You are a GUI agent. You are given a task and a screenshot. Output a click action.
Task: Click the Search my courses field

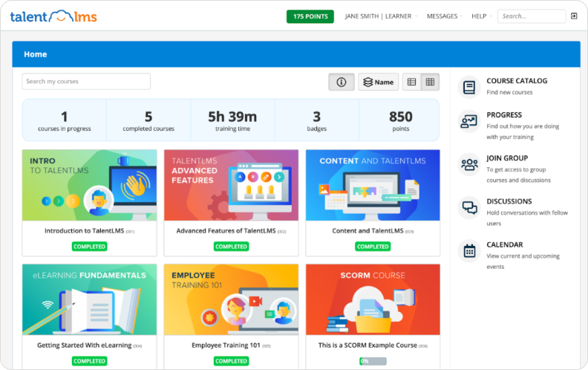point(86,82)
